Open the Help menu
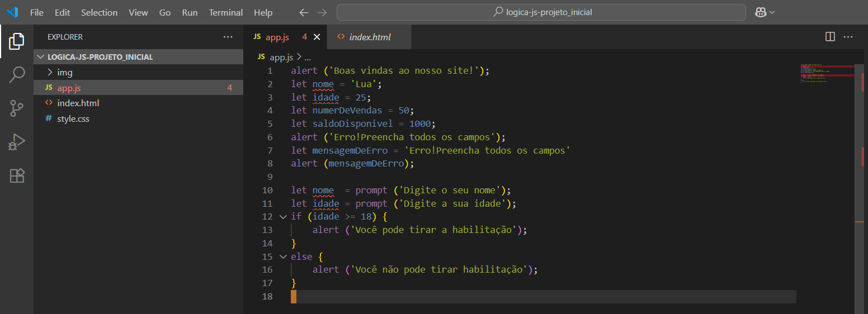The image size is (868, 314). [263, 12]
